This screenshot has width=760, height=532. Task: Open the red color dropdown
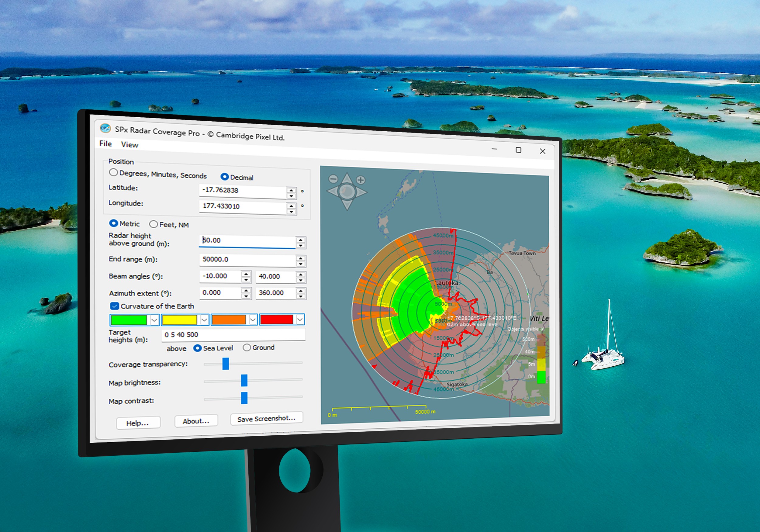[x=300, y=320]
